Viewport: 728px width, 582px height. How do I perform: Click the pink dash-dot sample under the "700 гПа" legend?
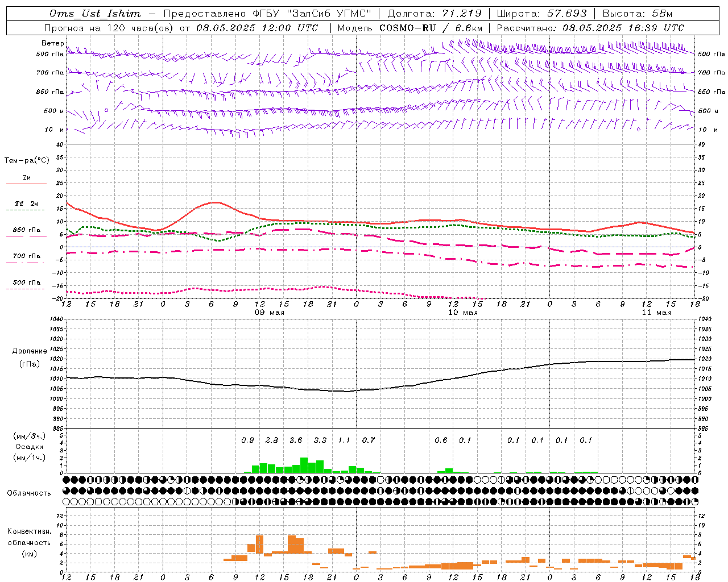[25, 263]
